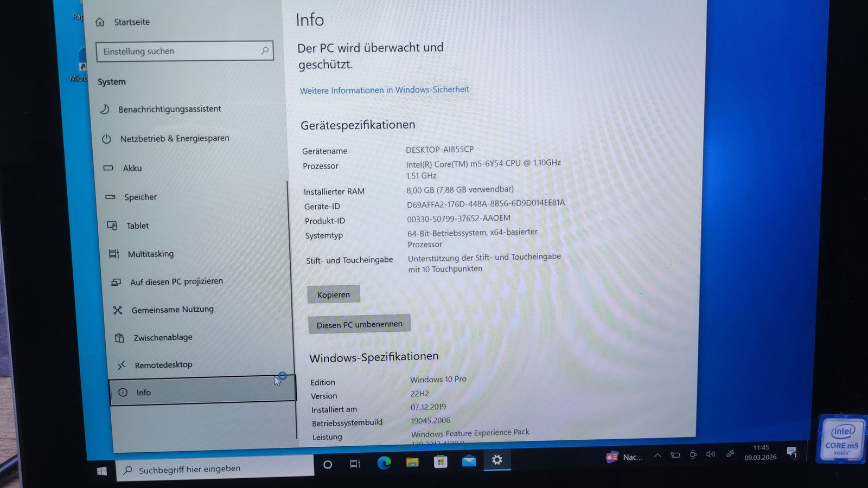The height and width of the screenshot is (488, 868).
Task: Click Diesen PC umbenennen button
Action: pyautogui.click(x=360, y=324)
